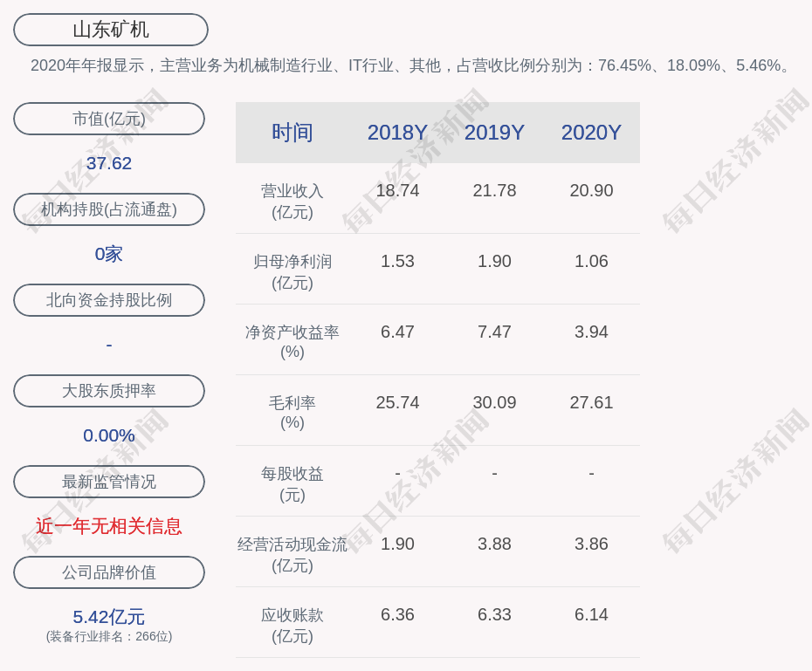Click the 公司品牌价值 pill label

[109, 572]
